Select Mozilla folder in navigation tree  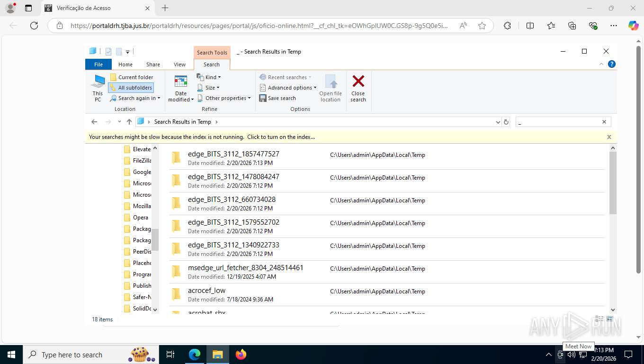137,206
